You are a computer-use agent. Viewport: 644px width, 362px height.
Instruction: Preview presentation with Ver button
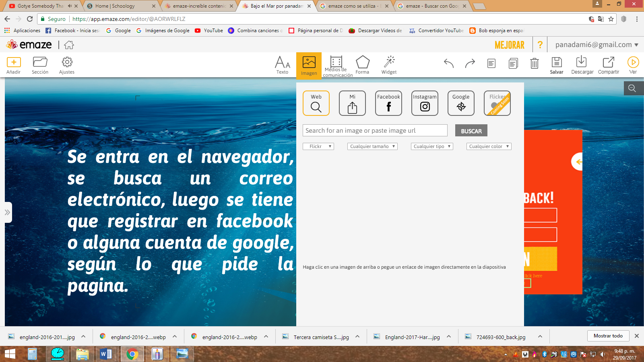(633, 65)
